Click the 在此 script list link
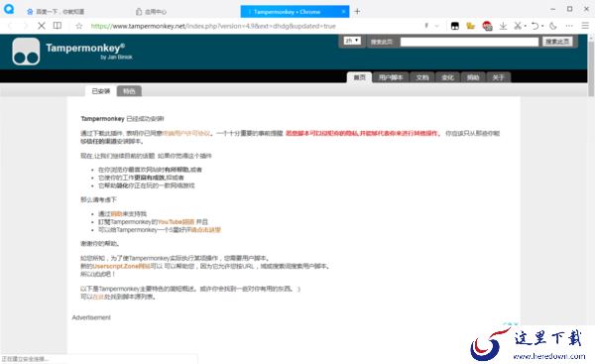This screenshot has height=364, width=595. [98, 297]
